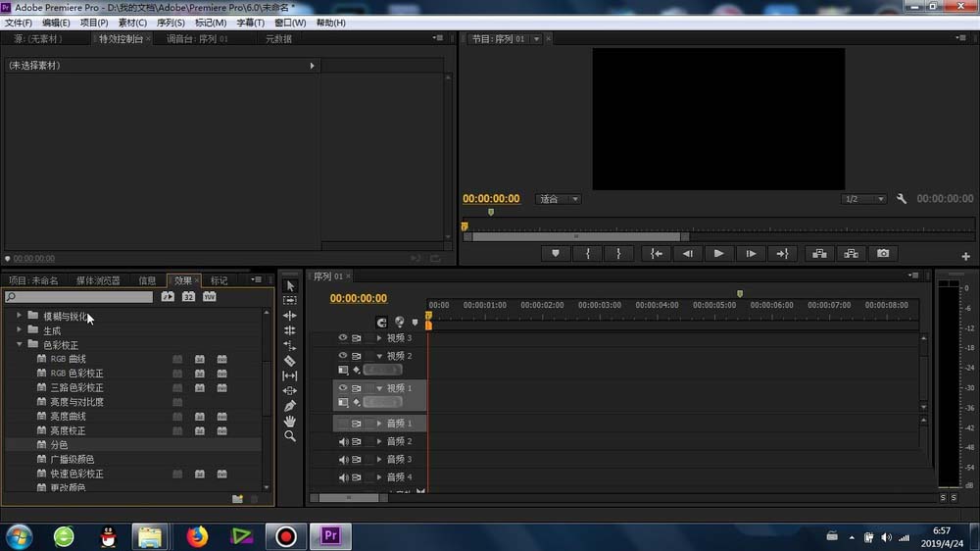The image size is (980, 551).
Task: Step forward one frame
Action: point(751,253)
